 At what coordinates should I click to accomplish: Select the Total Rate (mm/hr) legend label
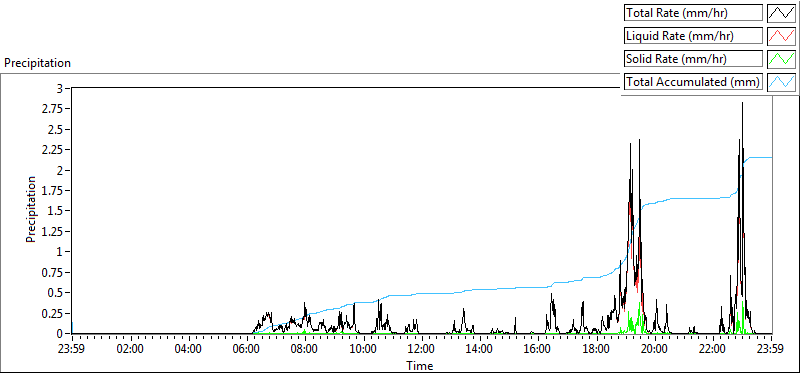tap(693, 13)
